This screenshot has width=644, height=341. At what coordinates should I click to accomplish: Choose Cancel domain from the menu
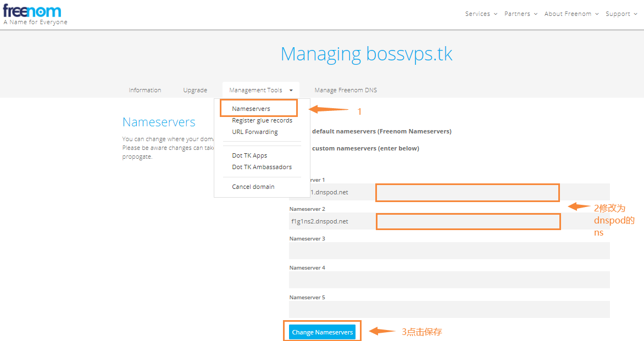[253, 187]
